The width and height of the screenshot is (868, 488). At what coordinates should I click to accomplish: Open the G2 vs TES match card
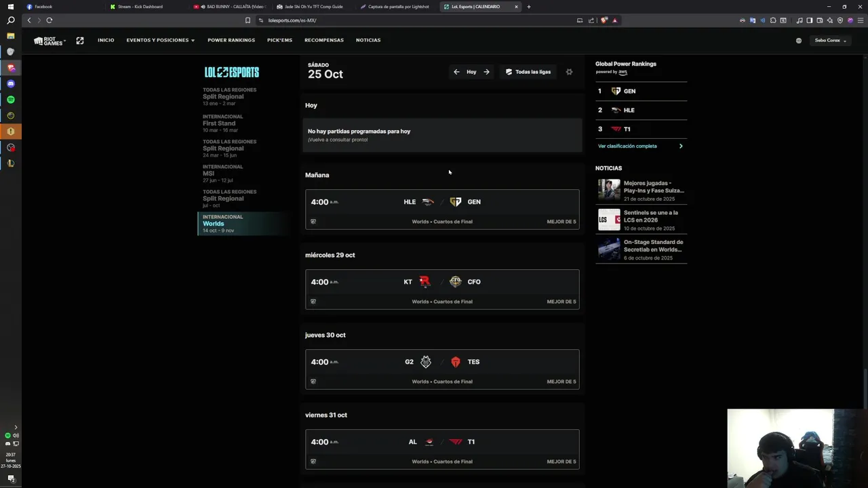pyautogui.click(x=442, y=369)
